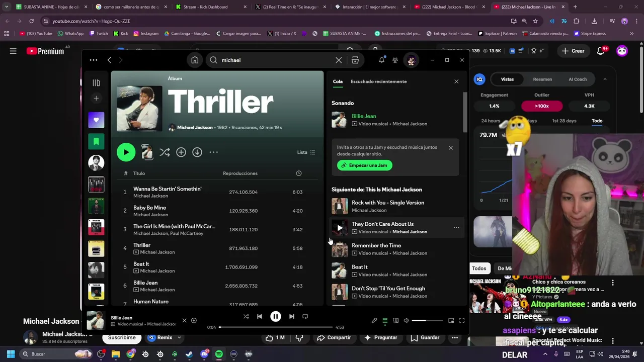The image size is (644, 362).
Task: Save Thriller album to library
Action: (x=181, y=152)
